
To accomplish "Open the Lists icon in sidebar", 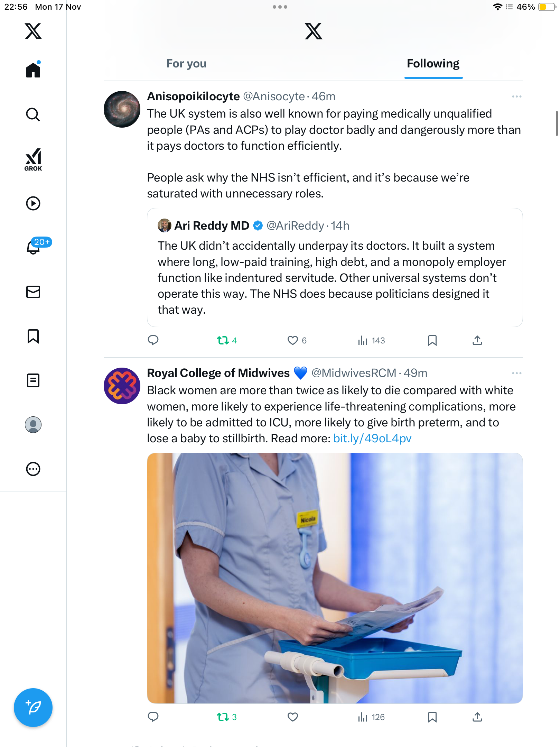I will tap(33, 380).
